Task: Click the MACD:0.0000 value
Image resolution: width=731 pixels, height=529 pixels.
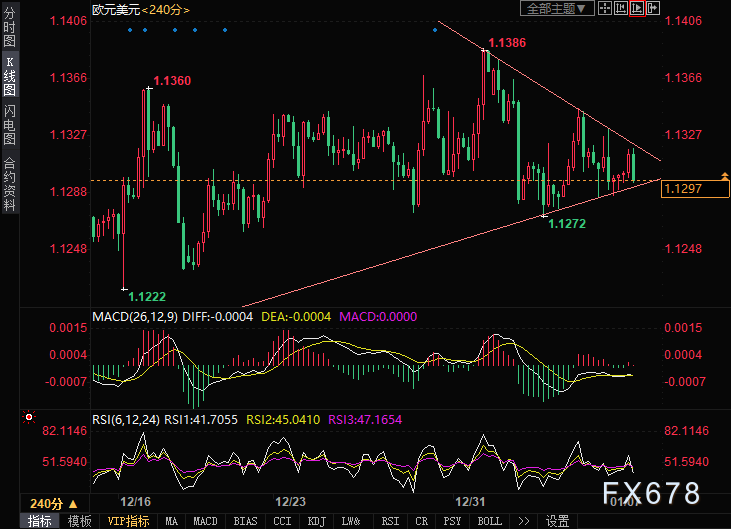Action: pos(378,317)
